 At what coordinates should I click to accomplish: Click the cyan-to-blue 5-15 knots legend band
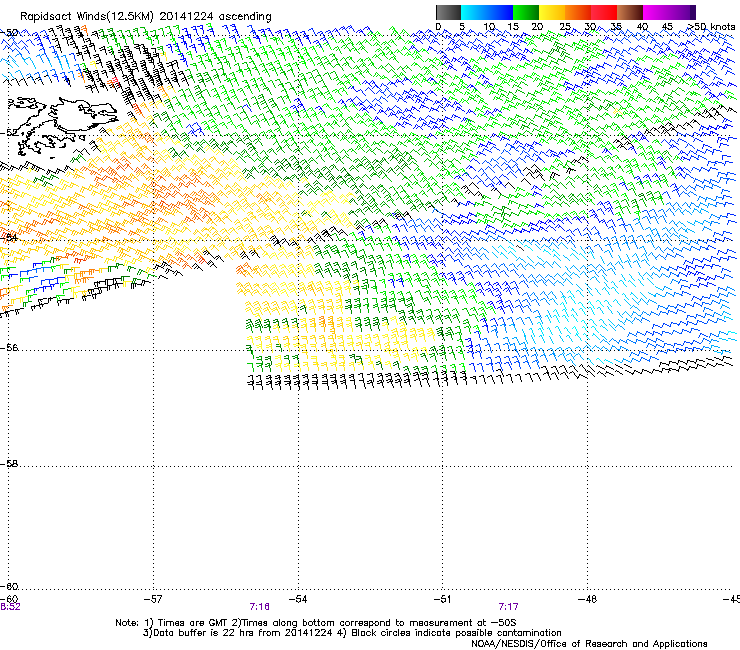487,12
